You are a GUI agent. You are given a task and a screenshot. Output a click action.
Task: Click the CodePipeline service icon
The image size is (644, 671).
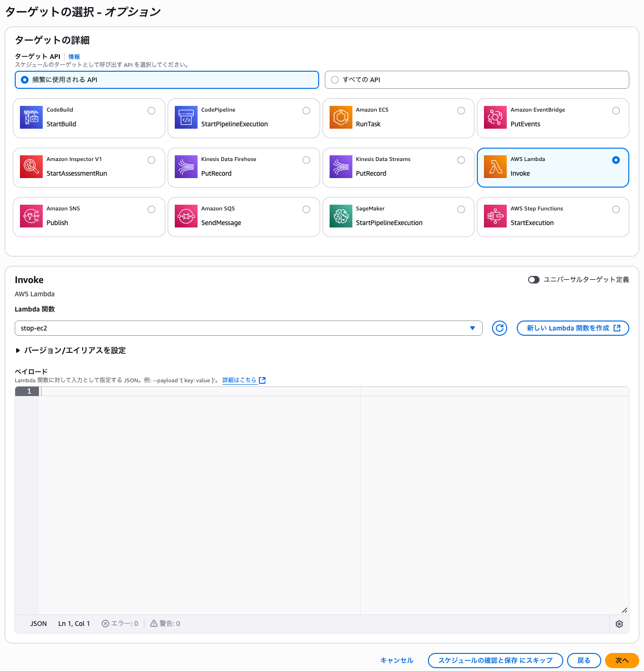[186, 118]
